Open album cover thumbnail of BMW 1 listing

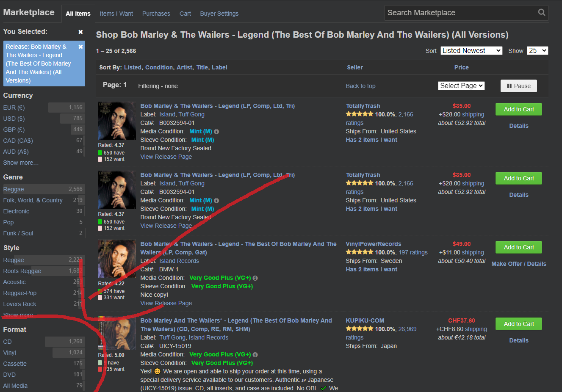click(117, 259)
